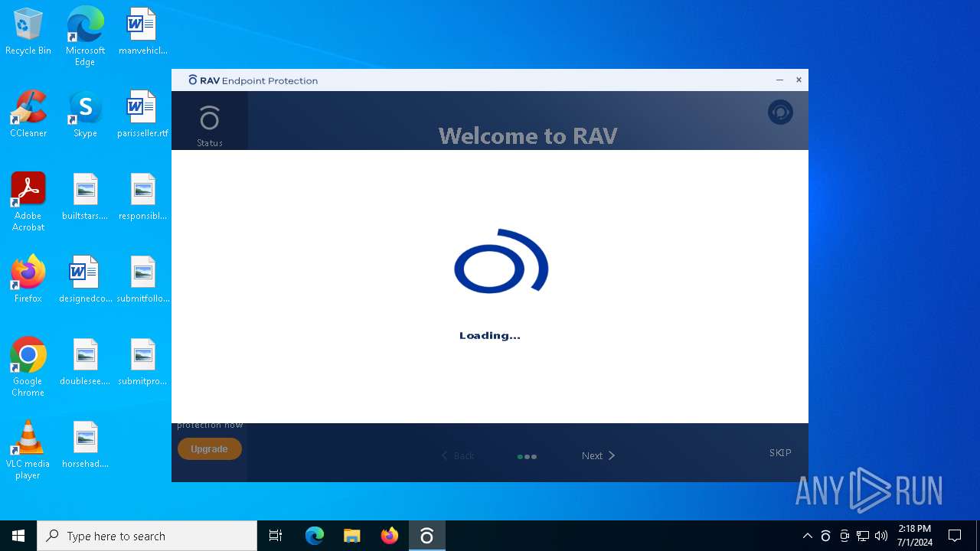
Task: Launch Edge from the taskbar
Action: pyautogui.click(x=315, y=536)
